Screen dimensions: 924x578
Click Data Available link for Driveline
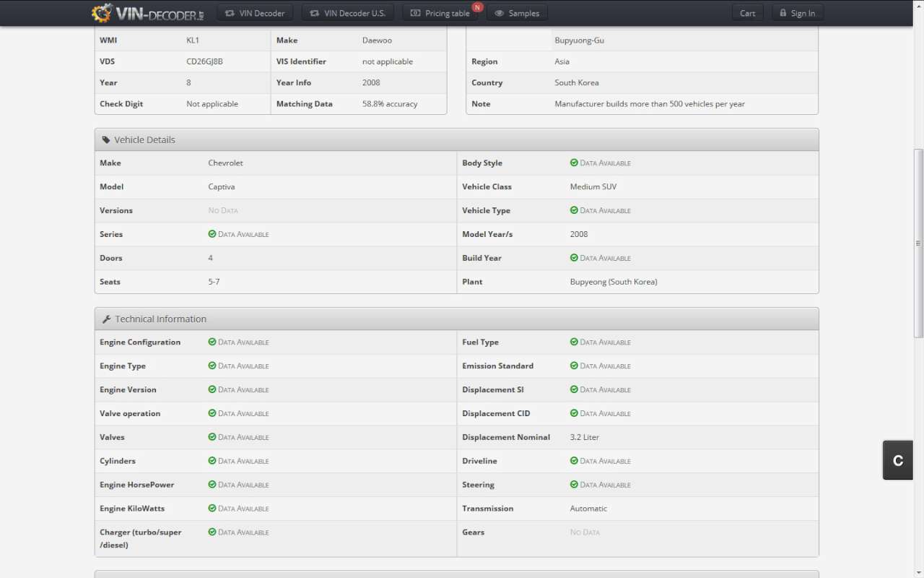[605, 461]
